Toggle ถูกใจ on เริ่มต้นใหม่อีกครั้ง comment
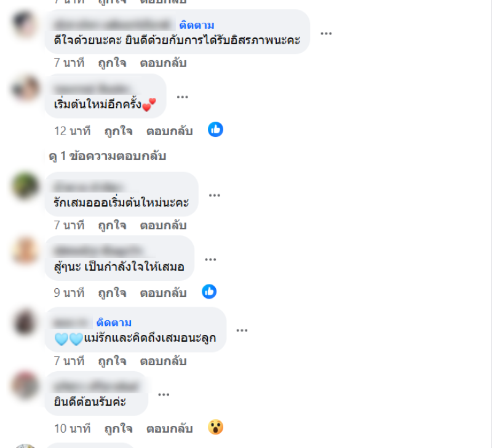492x448 pixels. pos(118,131)
